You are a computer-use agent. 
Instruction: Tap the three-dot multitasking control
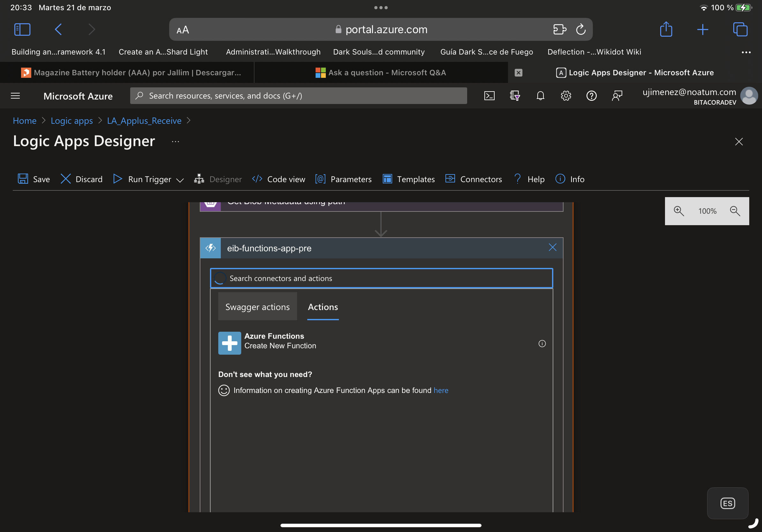[381, 8]
